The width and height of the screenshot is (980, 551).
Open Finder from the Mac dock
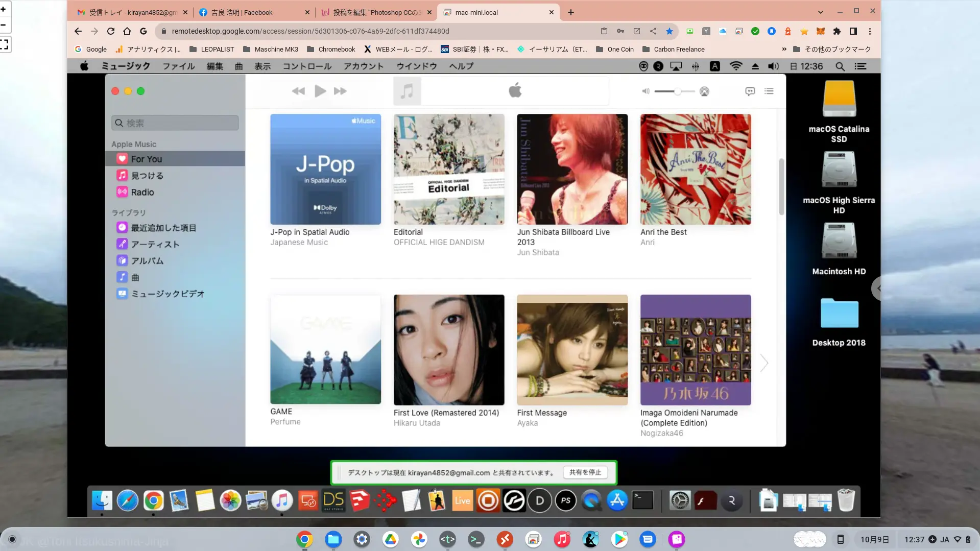click(x=102, y=500)
